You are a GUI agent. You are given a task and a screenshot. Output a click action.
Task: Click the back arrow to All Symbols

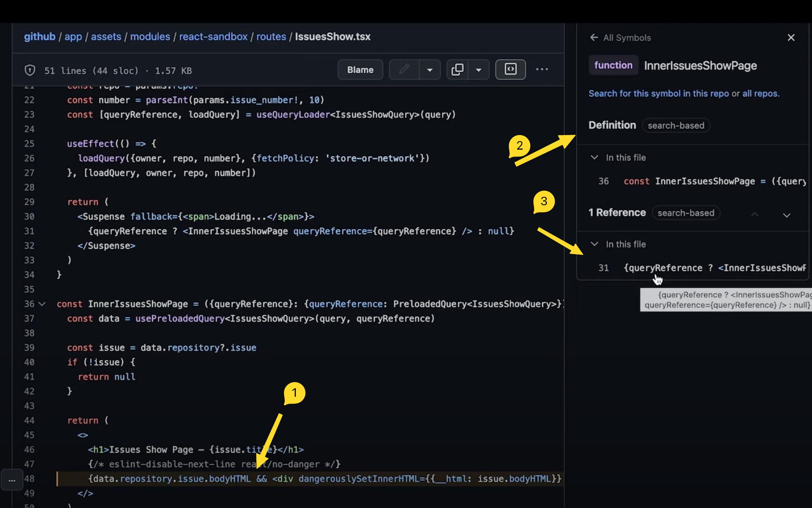click(x=594, y=38)
